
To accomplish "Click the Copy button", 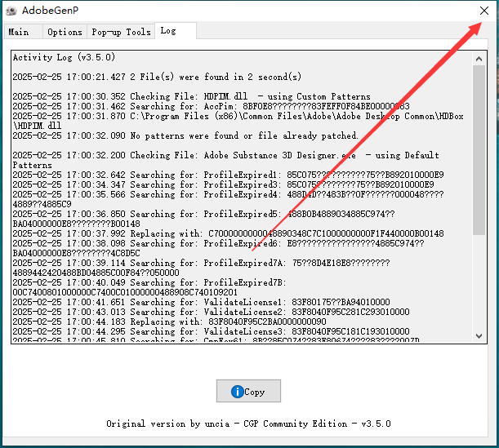I will 248,391.
